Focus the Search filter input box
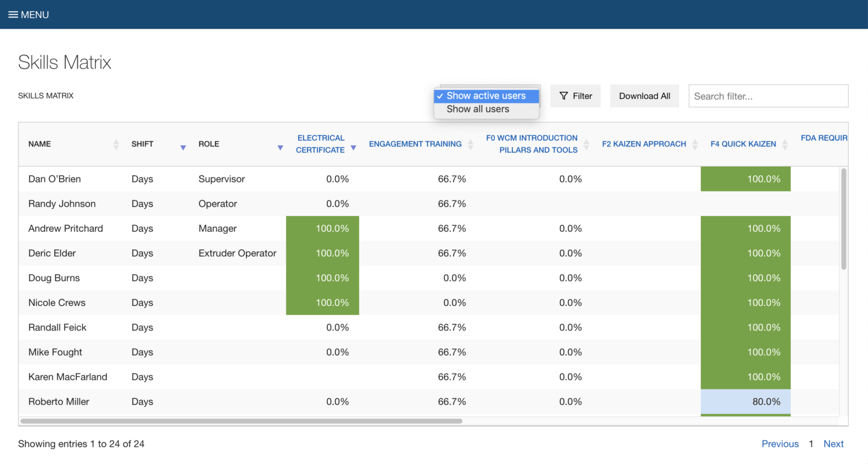 click(x=769, y=96)
